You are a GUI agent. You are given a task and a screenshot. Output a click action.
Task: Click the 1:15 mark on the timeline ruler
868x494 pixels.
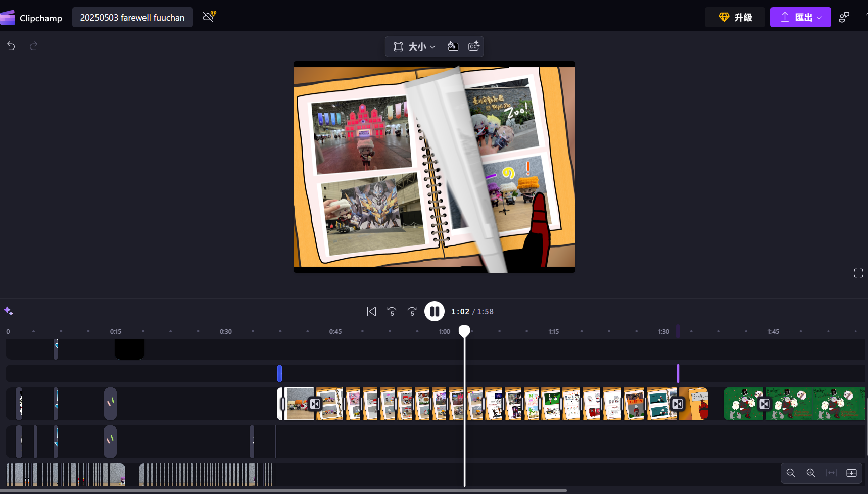(x=554, y=332)
